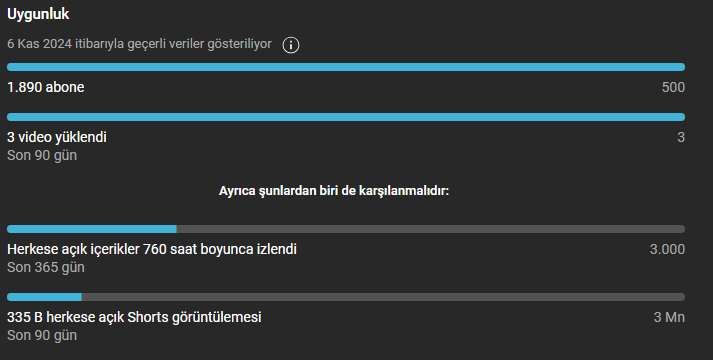This screenshot has height=360, width=713.
Task: Click the subscriber progress bar
Action: click(346, 67)
